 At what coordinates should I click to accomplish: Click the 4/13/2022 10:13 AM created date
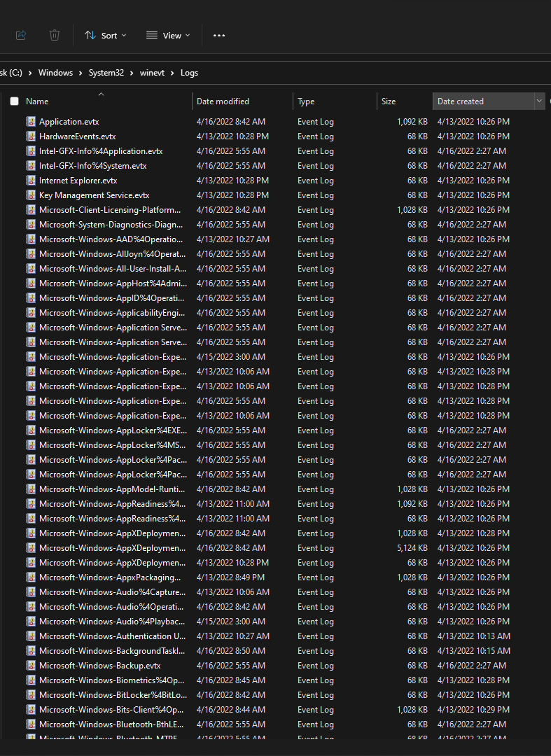tap(474, 636)
